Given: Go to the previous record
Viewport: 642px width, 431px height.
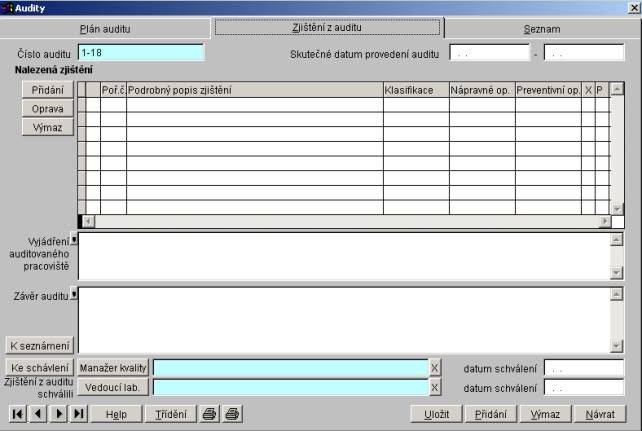Looking at the screenshot, I should click(x=37, y=413).
